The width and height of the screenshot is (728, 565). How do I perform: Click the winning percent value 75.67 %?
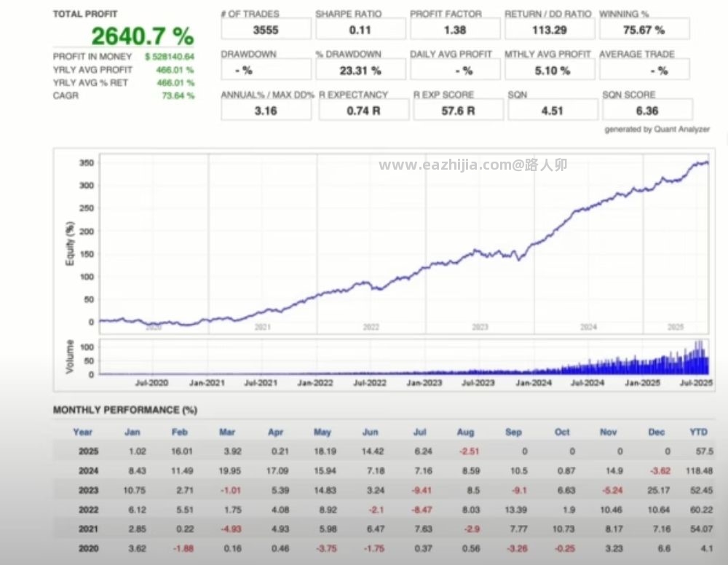(x=644, y=30)
